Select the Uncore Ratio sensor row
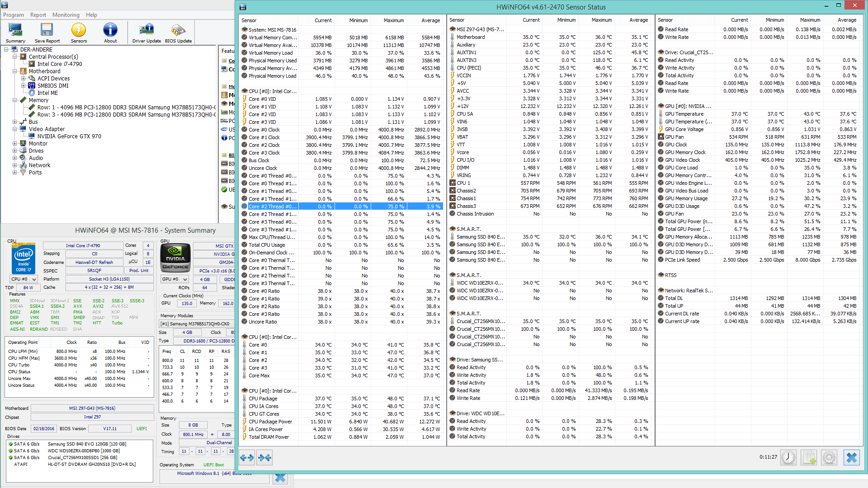The width and height of the screenshot is (868, 488). pos(342,322)
